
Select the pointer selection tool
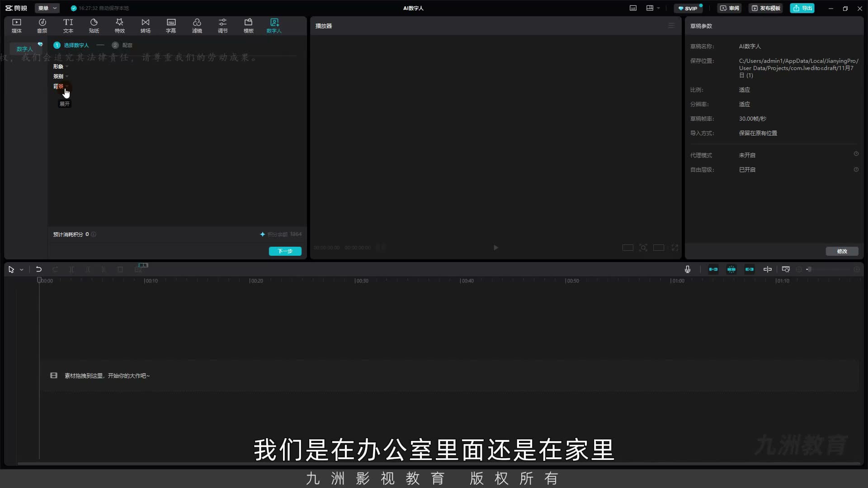tap(11, 269)
